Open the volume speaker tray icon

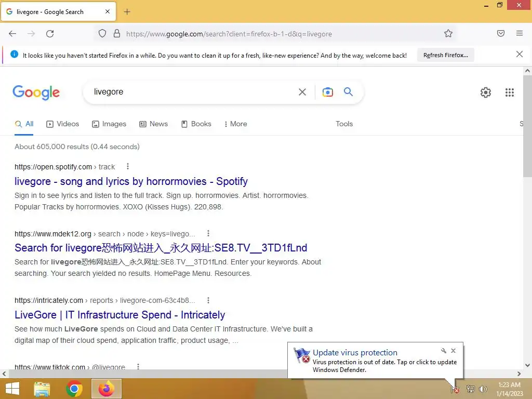point(483,389)
